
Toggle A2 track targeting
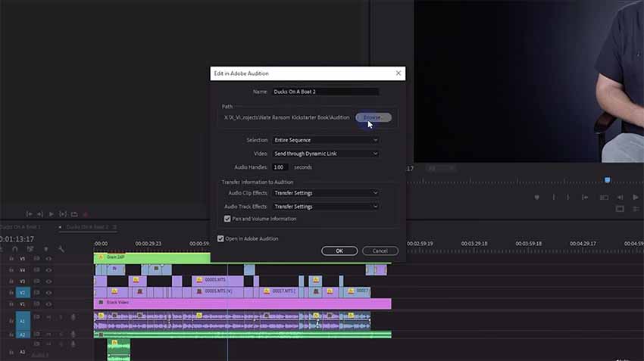(23, 335)
